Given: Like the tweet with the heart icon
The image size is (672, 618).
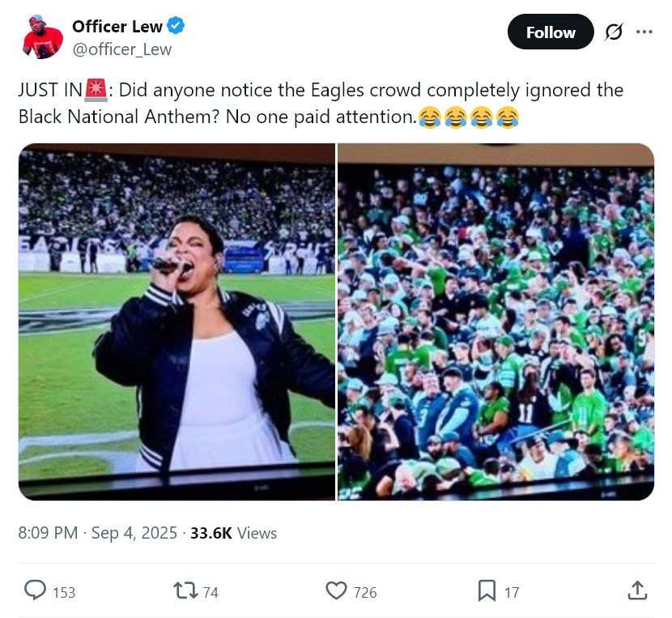Looking at the screenshot, I should 336,591.
